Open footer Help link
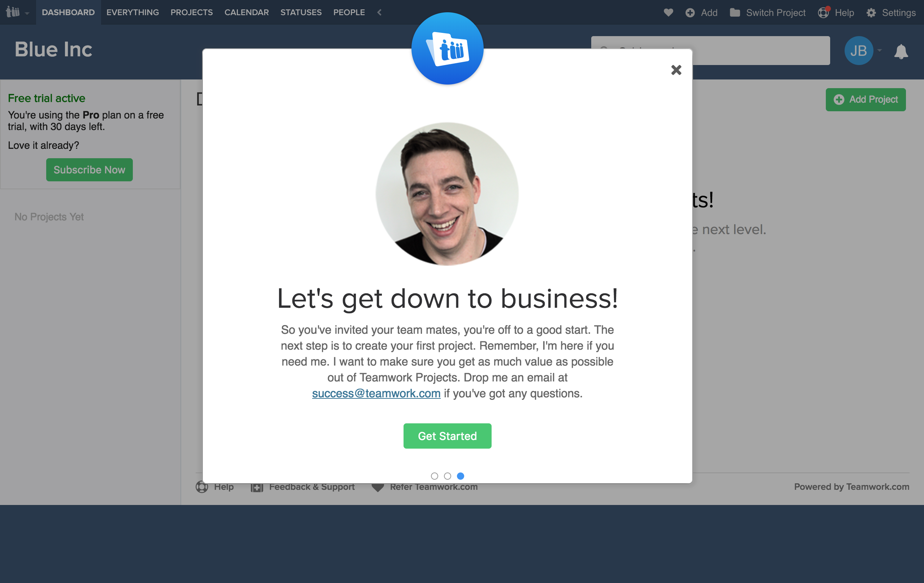The image size is (924, 583). click(214, 487)
